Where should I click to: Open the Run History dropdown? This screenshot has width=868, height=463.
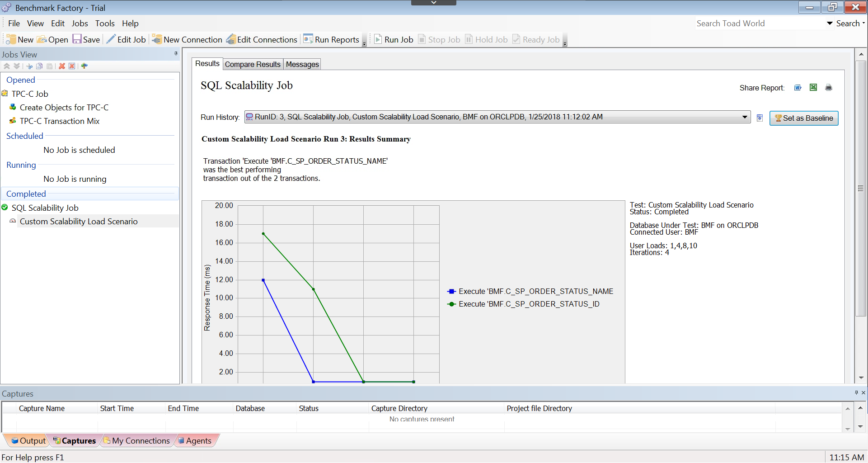pos(744,117)
